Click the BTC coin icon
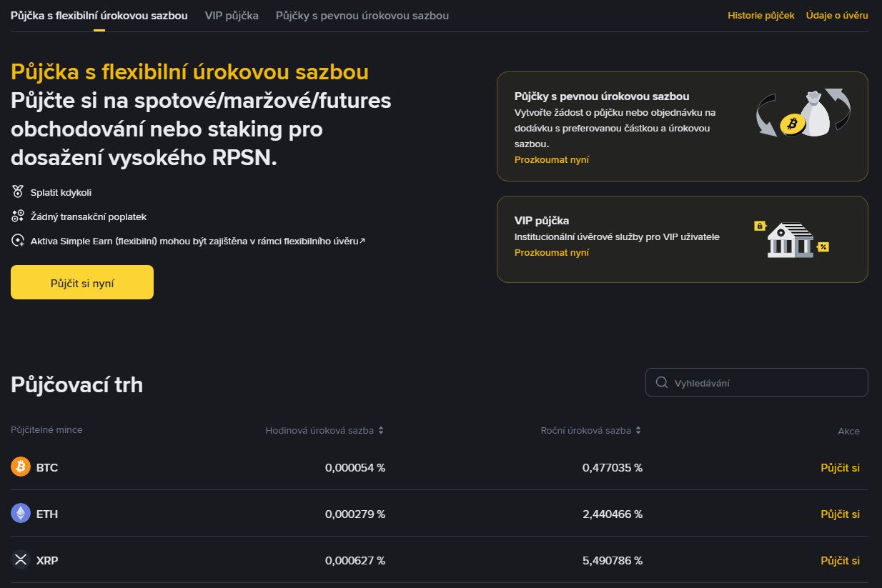 coord(21,467)
